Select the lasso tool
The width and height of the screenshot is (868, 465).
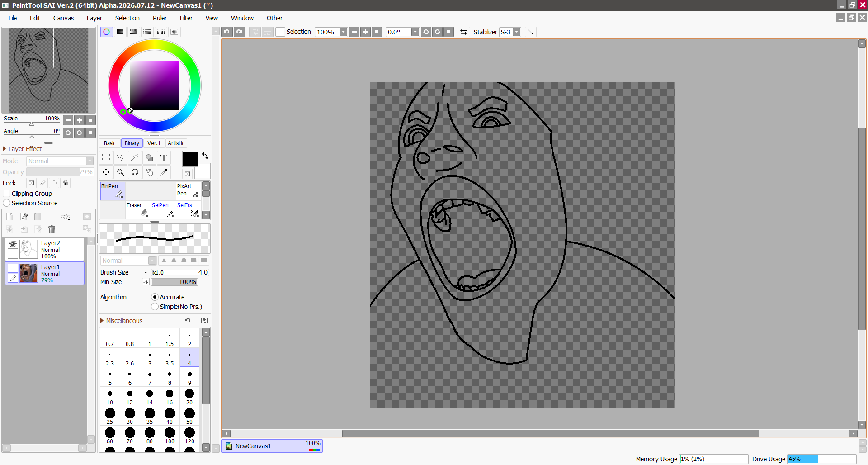click(x=120, y=158)
